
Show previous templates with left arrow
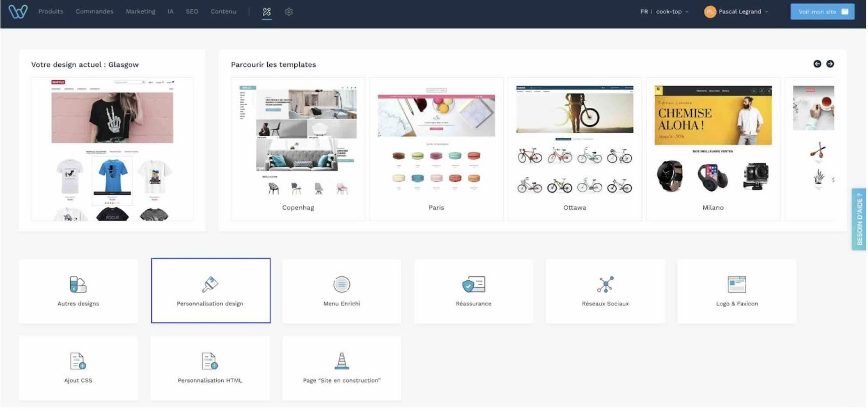click(x=817, y=64)
